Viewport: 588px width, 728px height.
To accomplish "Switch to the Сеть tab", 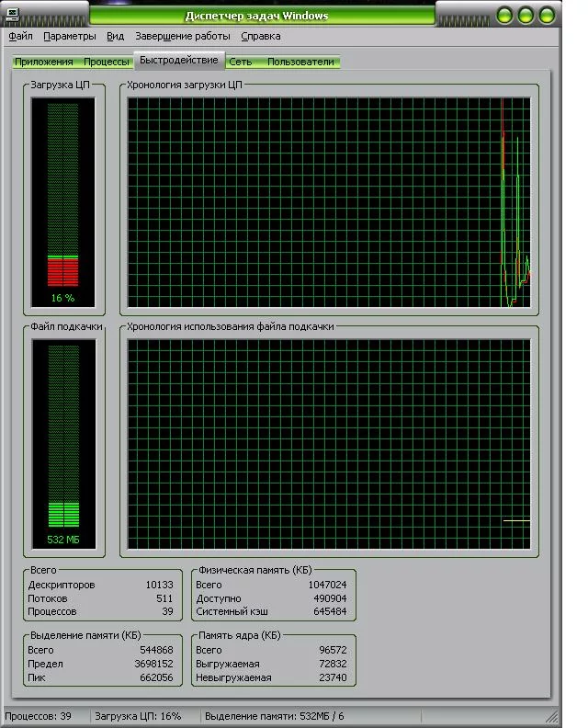I will [x=241, y=62].
